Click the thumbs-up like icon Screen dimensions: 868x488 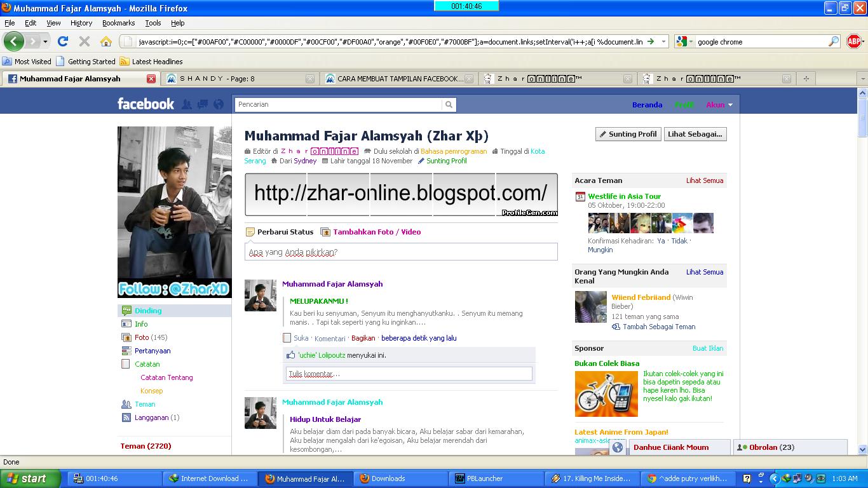pyautogui.click(x=291, y=355)
